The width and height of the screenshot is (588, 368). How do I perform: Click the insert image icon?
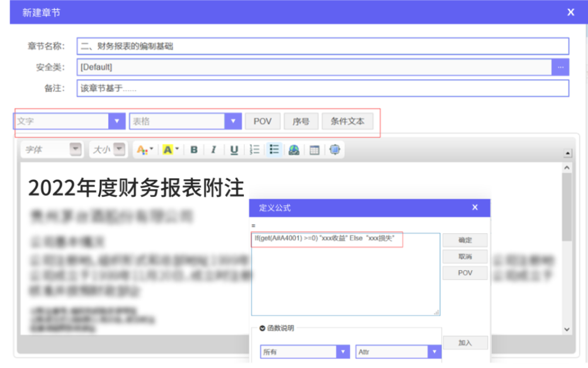point(294,150)
